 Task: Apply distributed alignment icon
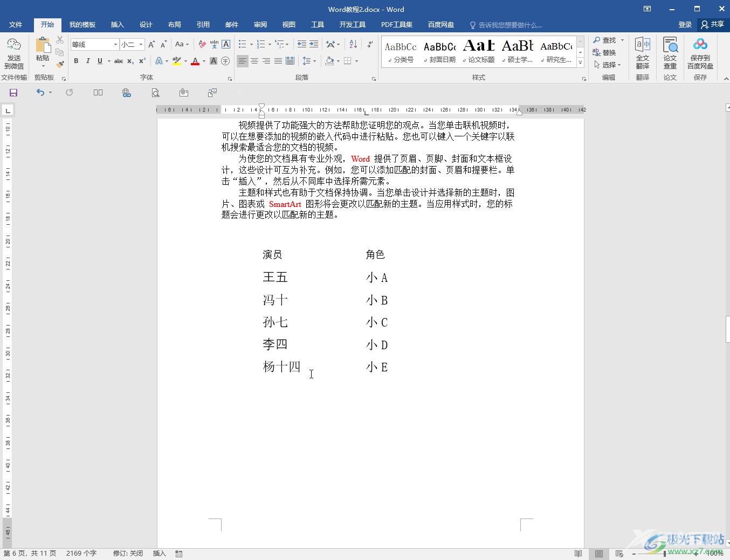tap(290, 61)
